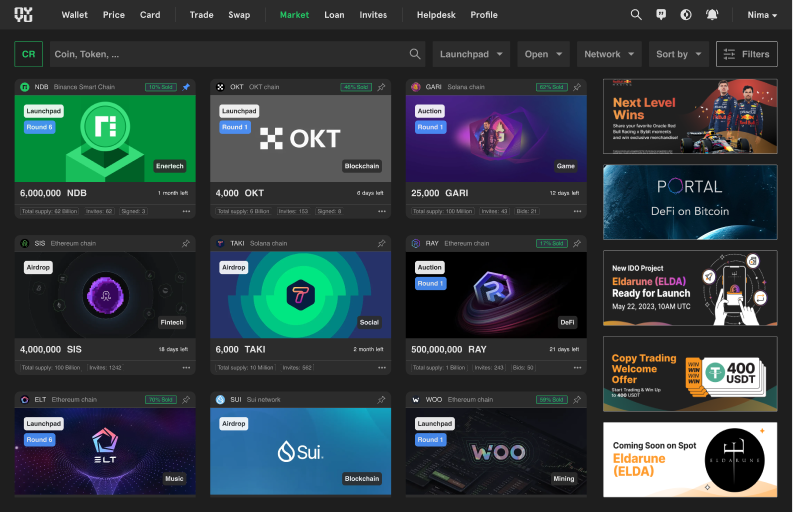
Task: Click the RAY token card image
Action: point(496,294)
